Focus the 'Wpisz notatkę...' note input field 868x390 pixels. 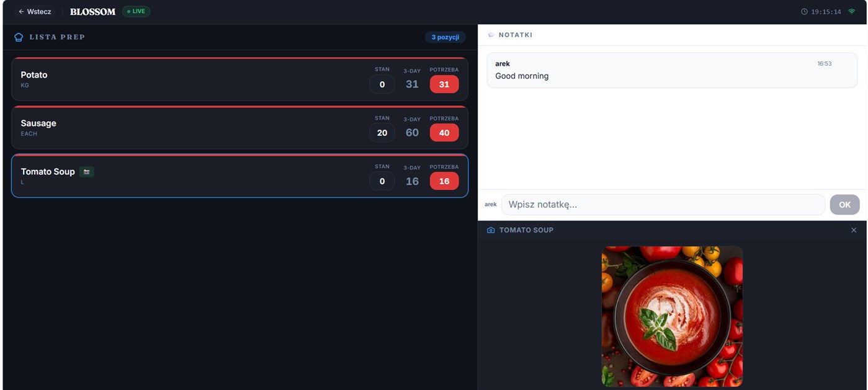[x=663, y=205]
